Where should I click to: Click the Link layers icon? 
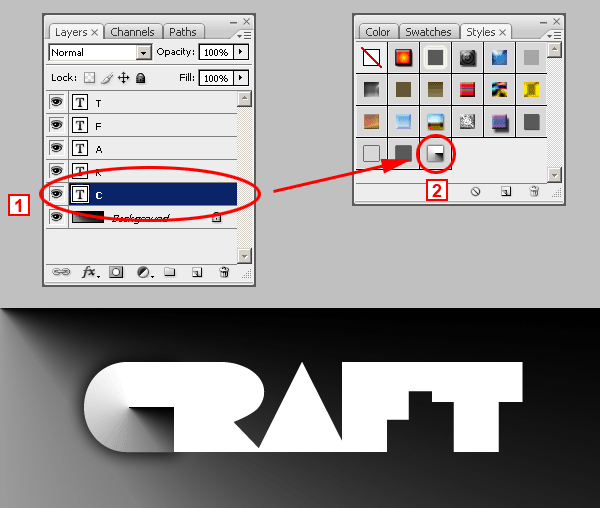[x=61, y=272]
